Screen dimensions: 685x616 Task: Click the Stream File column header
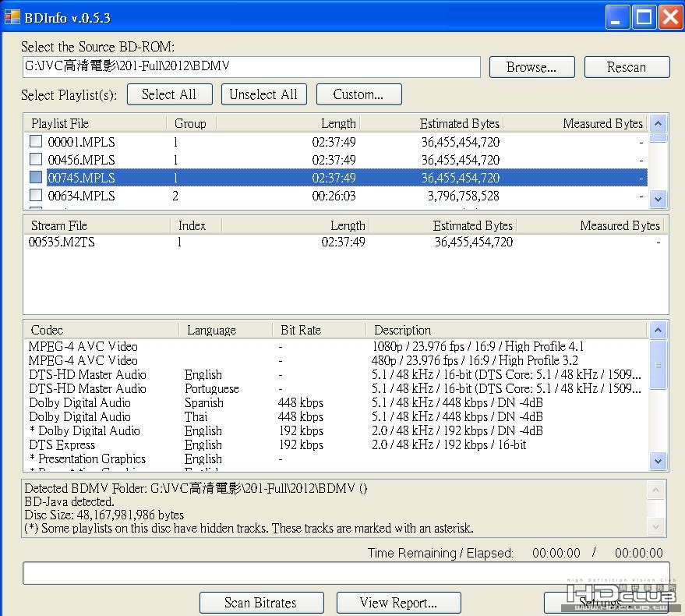click(97, 225)
